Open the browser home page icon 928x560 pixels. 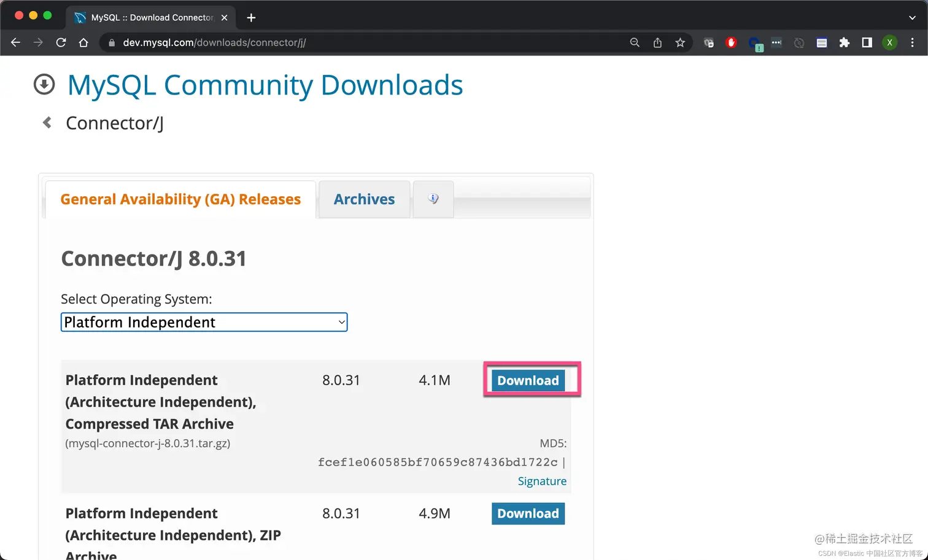(x=83, y=42)
